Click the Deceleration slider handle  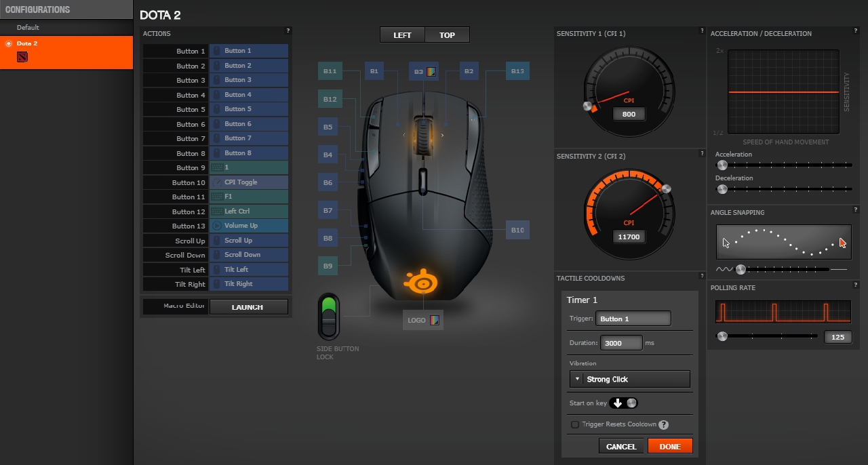(722, 189)
